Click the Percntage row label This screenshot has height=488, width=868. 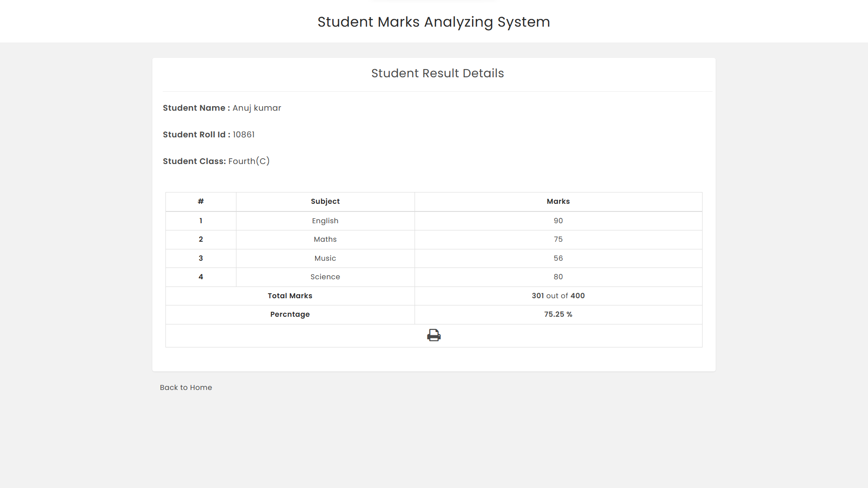[x=290, y=314]
